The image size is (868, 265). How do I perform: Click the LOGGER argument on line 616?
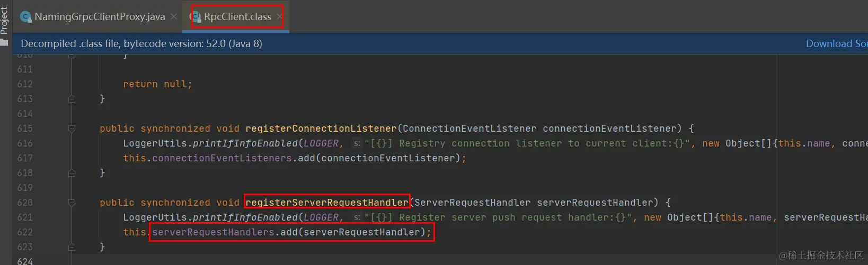321,143
